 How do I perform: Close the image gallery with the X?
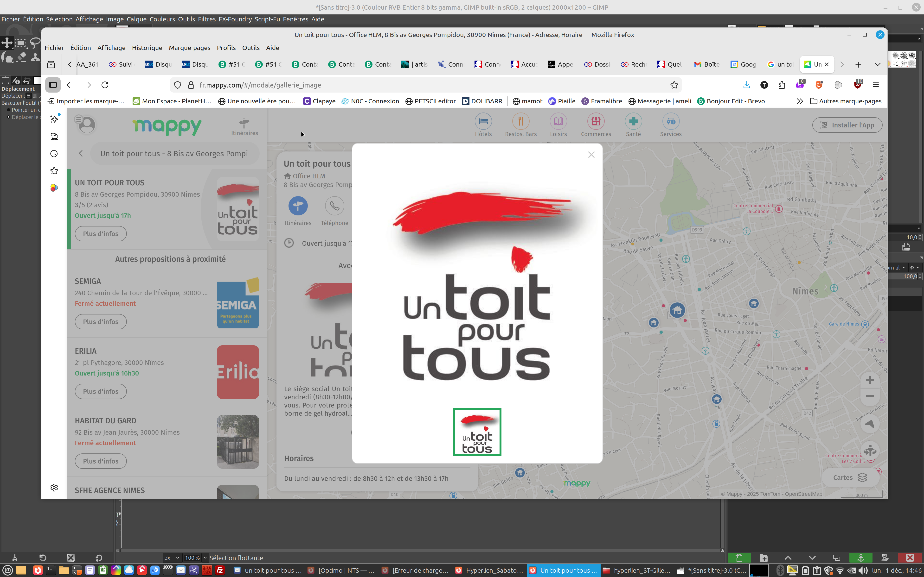pyautogui.click(x=591, y=155)
